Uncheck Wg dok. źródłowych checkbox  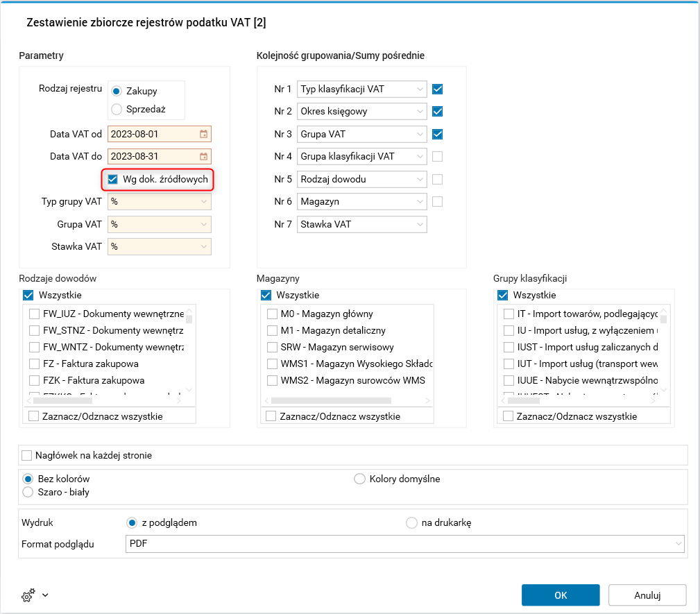click(x=113, y=179)
